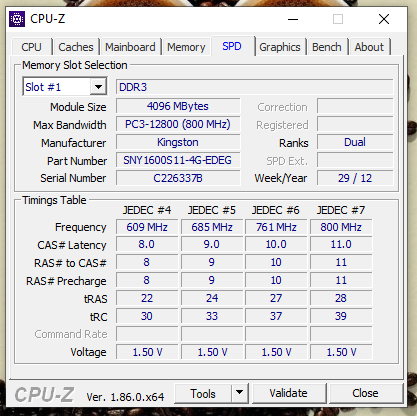Minimize the CPU-Z window

[x=293, y=19]
